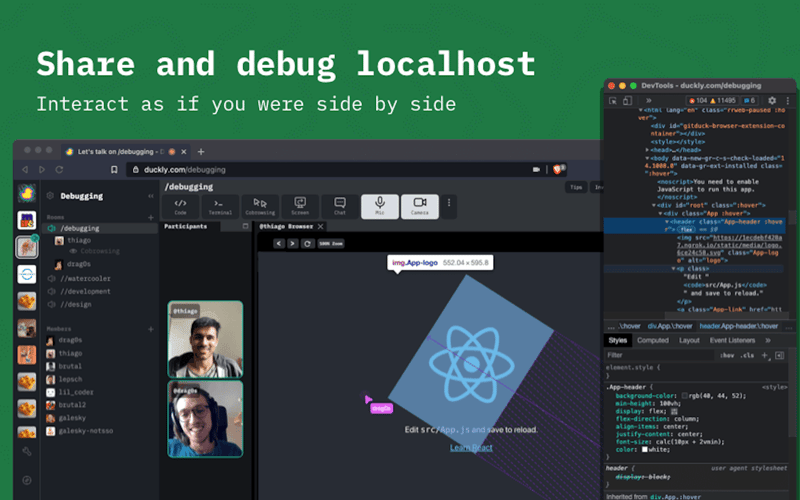Viewport: 800px width, 500px height.
Task: Open the Learn React link
Action: [x=471, y=447]
